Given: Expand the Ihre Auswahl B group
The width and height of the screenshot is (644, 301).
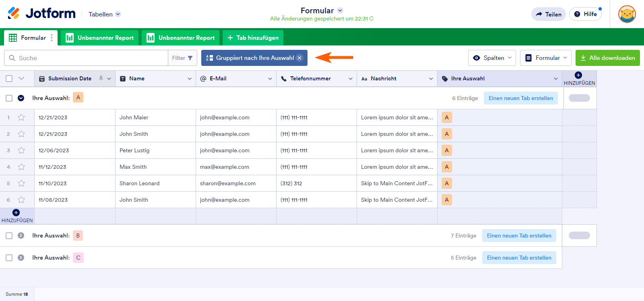Looking at the screenshot, I should (x=21, y=235).
